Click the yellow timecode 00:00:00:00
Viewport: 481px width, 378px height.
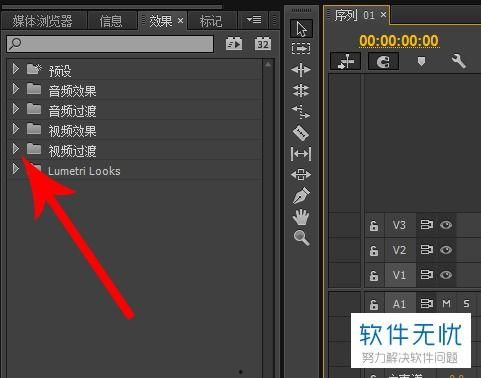(x=399, y=41)
